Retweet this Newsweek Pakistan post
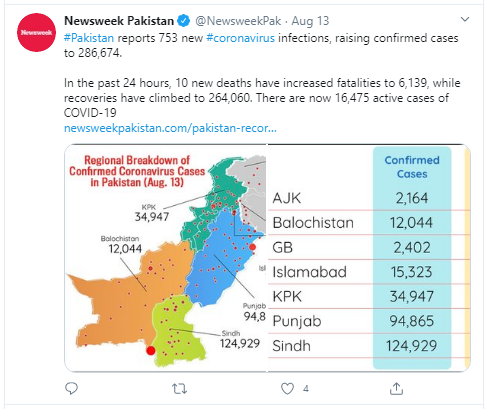Screen dimensions: 491x409 pos(179,389)
